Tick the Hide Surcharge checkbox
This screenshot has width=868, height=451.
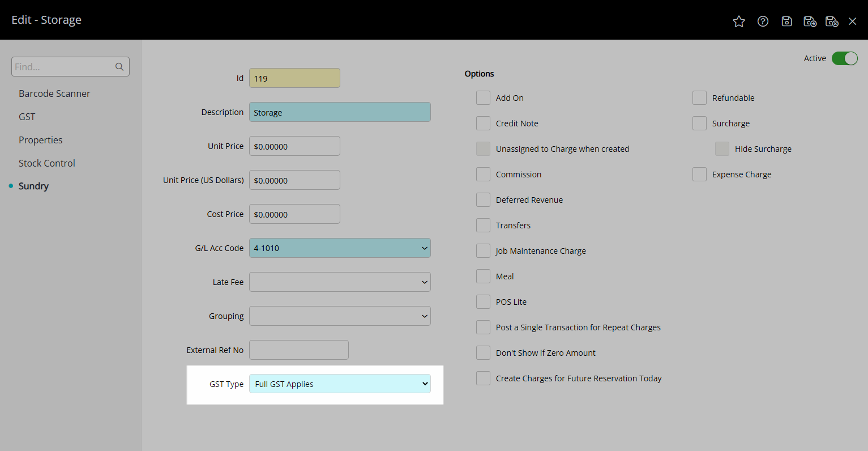(x=722, y=149)
